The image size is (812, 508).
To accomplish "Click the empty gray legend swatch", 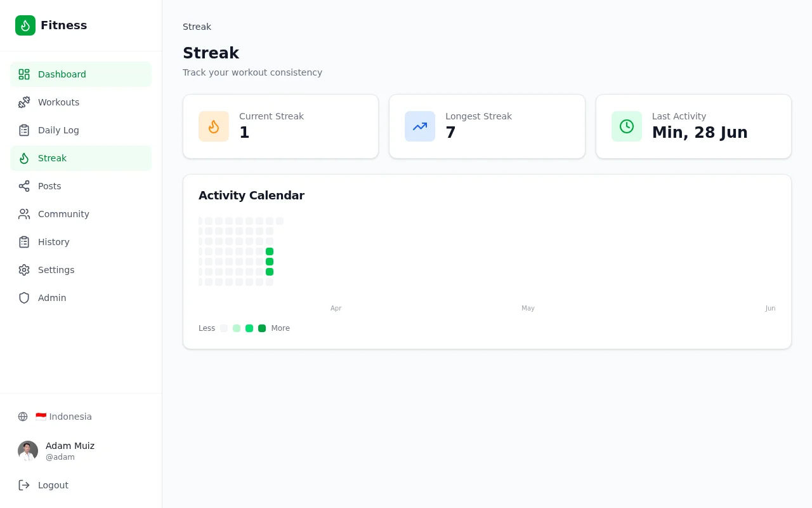I will tap(224, 328).
